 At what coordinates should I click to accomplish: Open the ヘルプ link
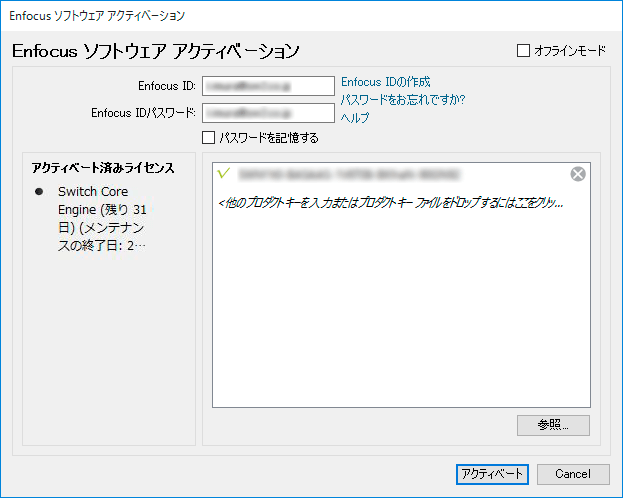click(355, 117)
